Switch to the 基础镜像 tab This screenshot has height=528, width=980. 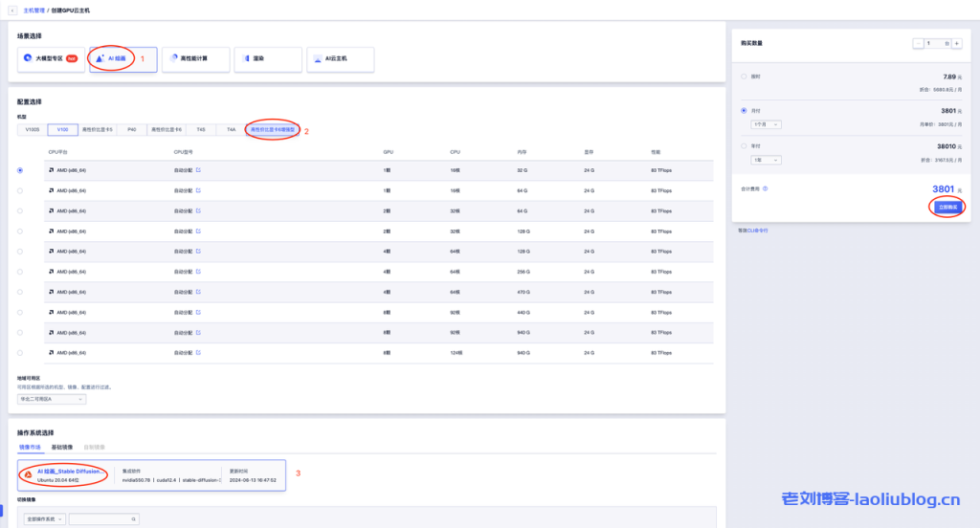tap(62, 447)
